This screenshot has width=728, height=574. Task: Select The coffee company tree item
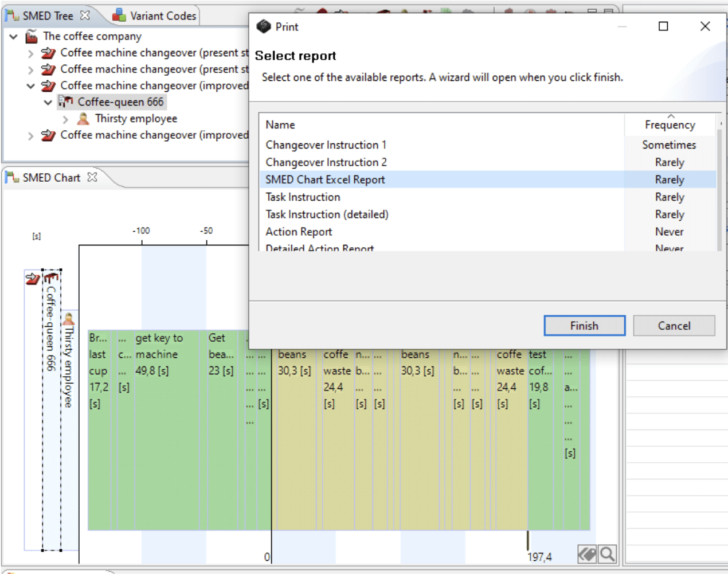pos(92,36)
